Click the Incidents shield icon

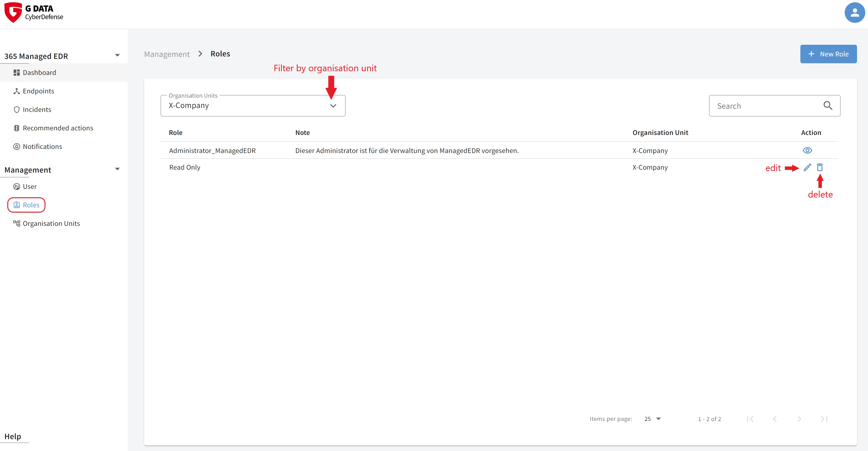[16, 109]
